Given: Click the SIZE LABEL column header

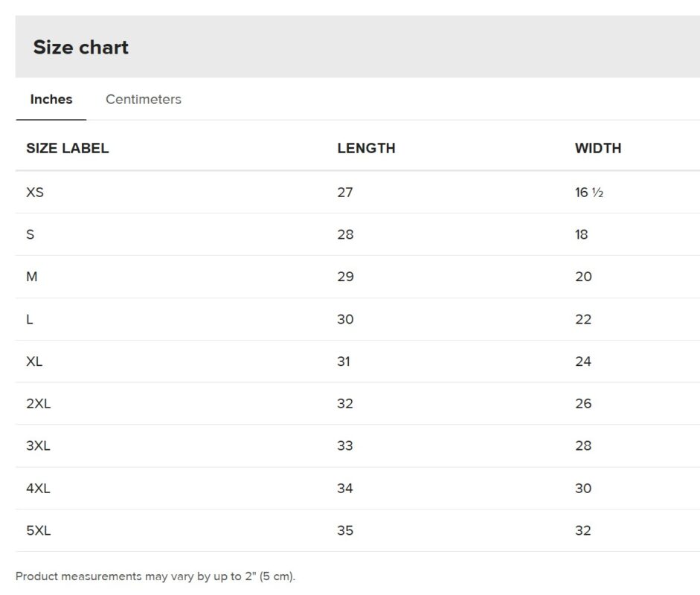Looking at the screenshot, I should click(x=68, y=148).
